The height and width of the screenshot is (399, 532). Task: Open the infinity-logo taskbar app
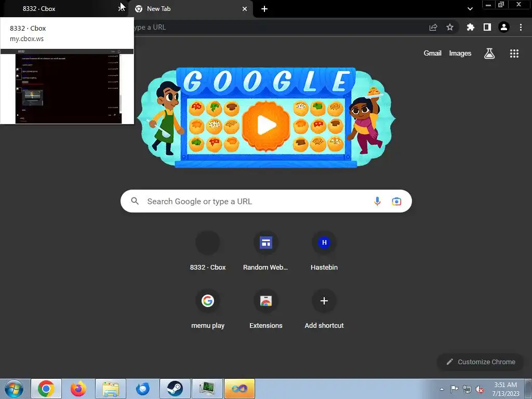(x=239, y=389)
